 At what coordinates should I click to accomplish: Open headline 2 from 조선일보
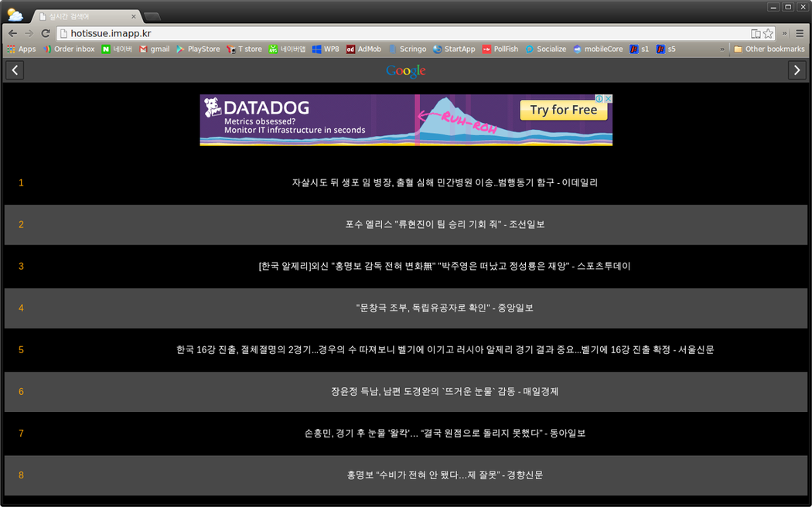tap(445, 224)
